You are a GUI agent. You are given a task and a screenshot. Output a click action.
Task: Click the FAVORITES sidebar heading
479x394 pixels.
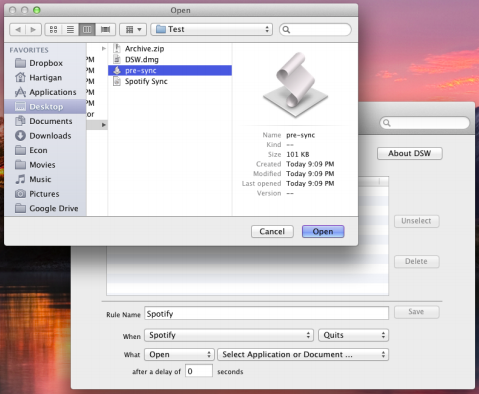click(29, 50)
